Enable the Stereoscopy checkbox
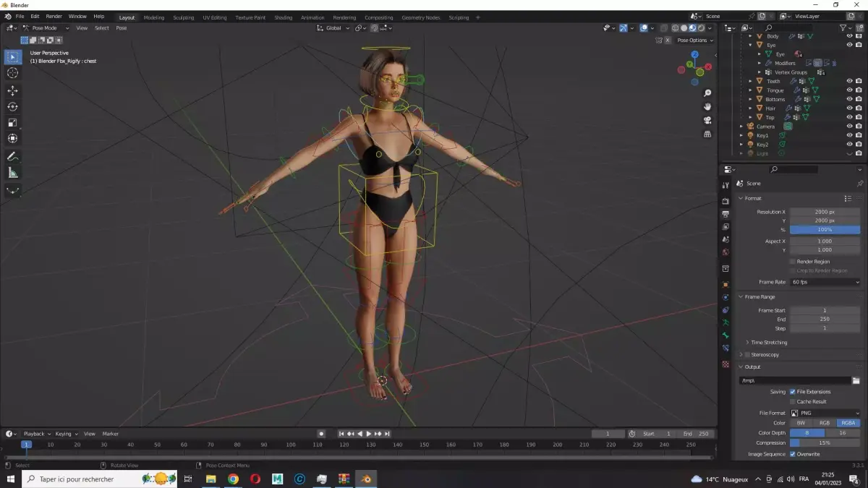This screenshot has height=488, width=868. tap(747, 355)
